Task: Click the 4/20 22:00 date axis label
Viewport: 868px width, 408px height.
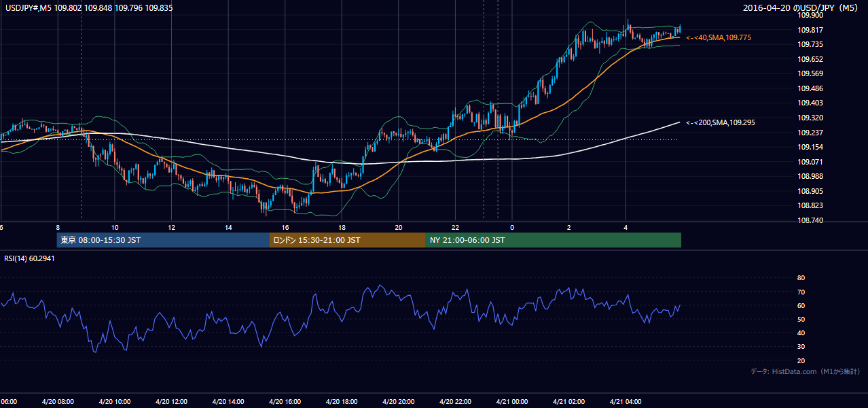Action: click(x=455, y=401)
